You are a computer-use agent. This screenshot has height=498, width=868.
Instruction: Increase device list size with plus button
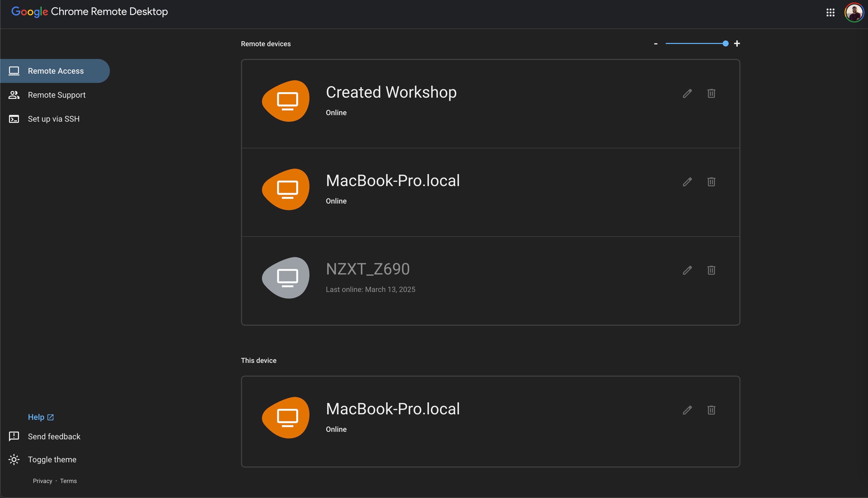(737, 43)
